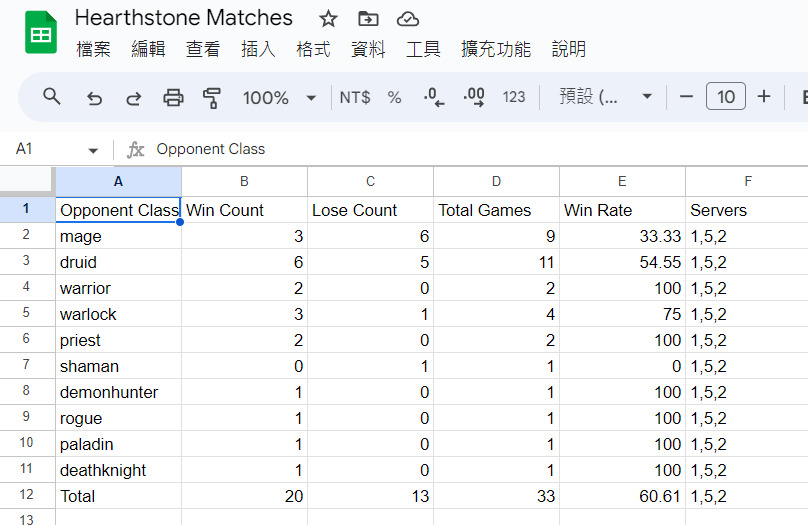Click the Hearthstone Matches title
808x525 pixels.
183,18
